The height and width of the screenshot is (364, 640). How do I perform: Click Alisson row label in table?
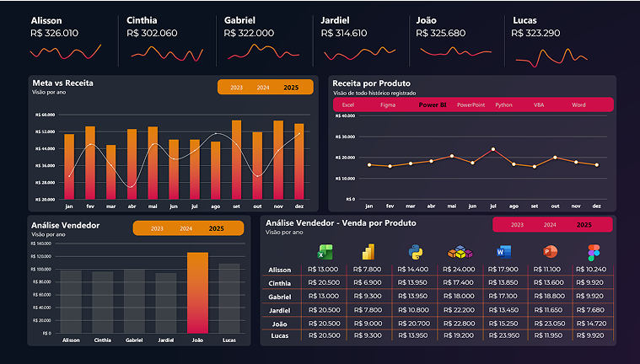point(280,270)
